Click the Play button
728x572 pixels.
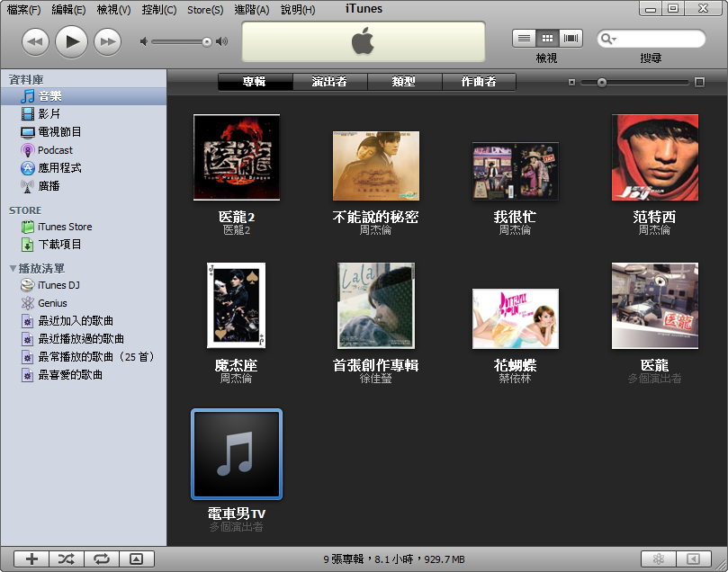(x=71, y=41)
